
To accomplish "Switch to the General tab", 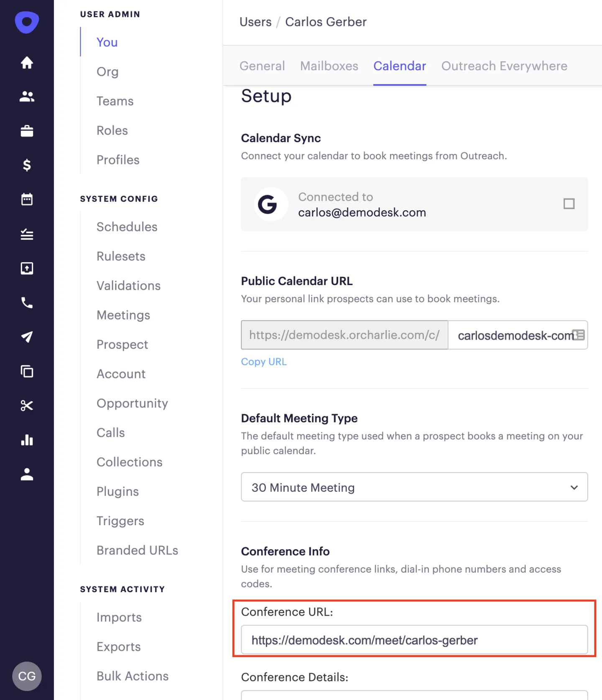I will (x=262, y=66).
